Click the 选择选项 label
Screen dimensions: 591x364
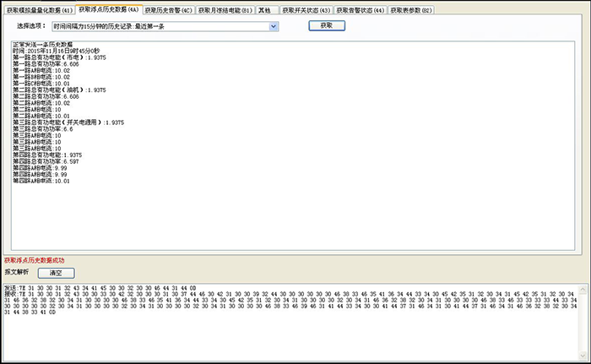(x=31, y=26)
